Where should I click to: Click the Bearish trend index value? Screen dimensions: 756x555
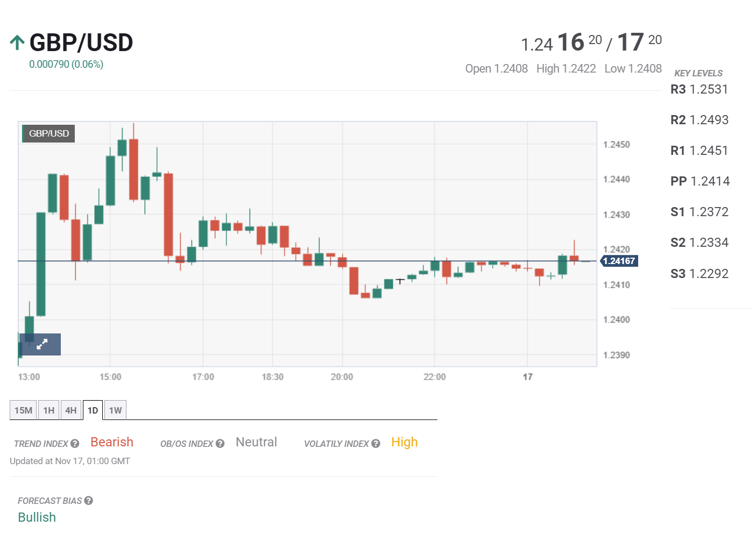click(112, 442)
